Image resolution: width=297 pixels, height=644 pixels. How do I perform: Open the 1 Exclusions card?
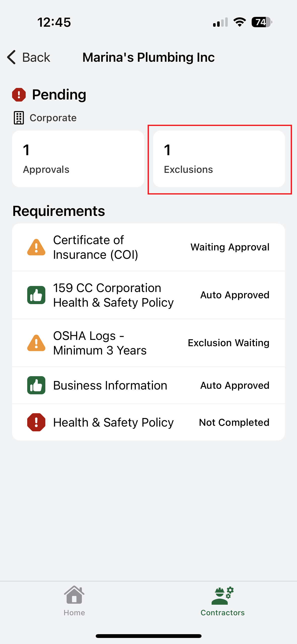point(219,159)
